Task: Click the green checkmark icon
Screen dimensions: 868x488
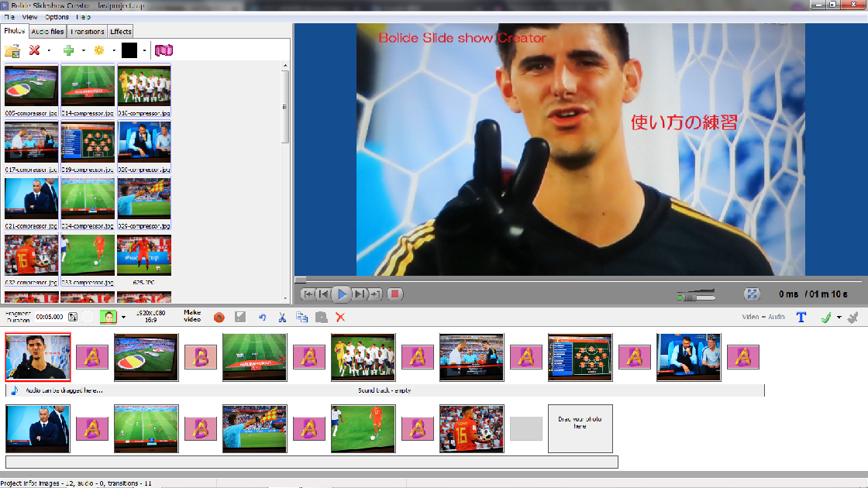Action: click(826, 317)
